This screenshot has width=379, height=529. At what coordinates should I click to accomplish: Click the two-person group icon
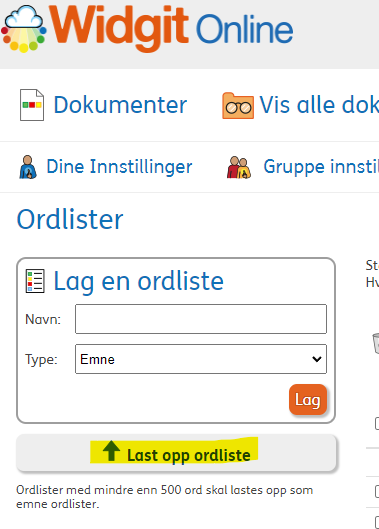tap(239, 167)
